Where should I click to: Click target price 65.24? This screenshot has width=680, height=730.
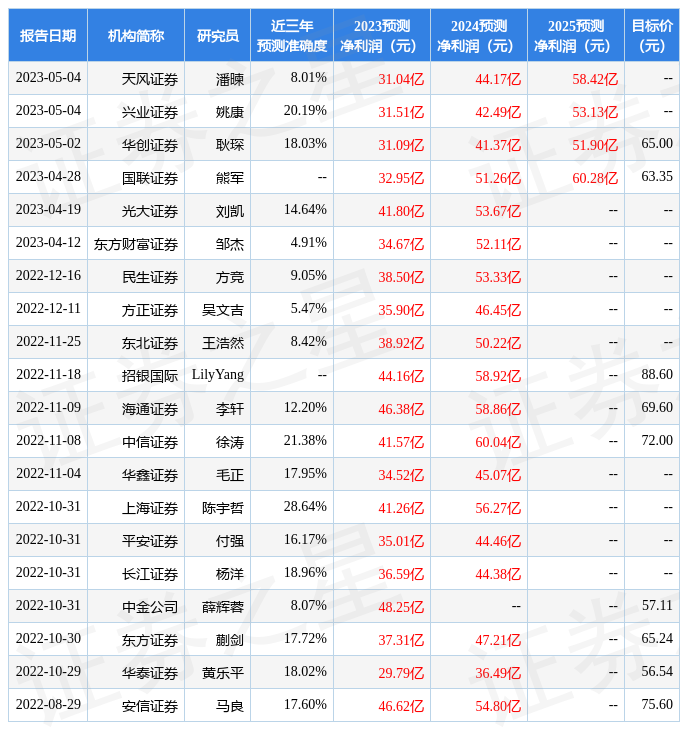coord(657,638)
